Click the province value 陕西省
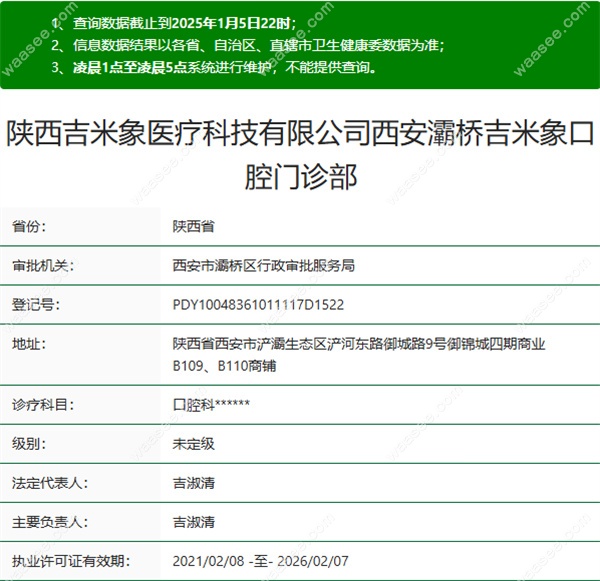 [193, 227]
